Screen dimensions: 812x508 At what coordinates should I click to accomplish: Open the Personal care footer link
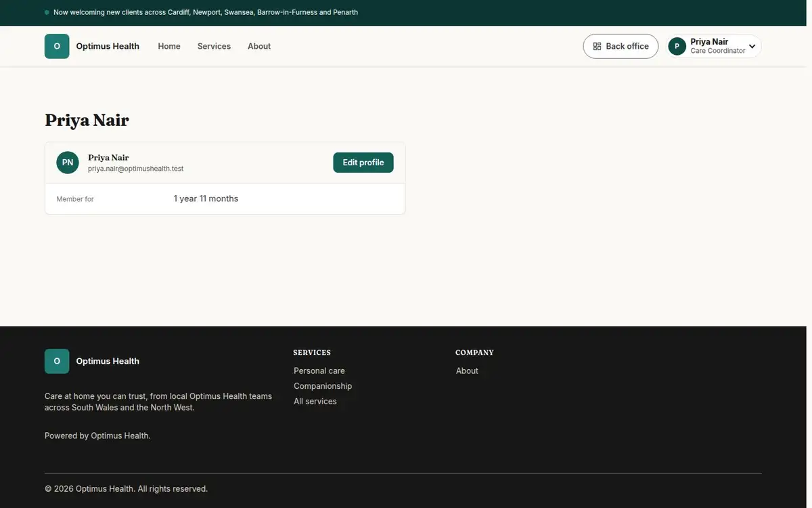tap(319, 371)
